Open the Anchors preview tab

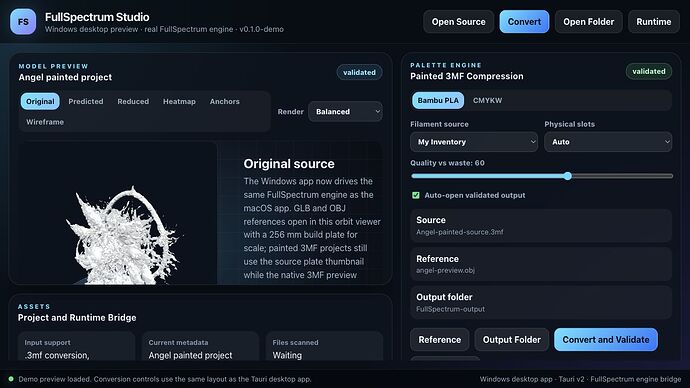pyautogui.click(x=224, y=101)
